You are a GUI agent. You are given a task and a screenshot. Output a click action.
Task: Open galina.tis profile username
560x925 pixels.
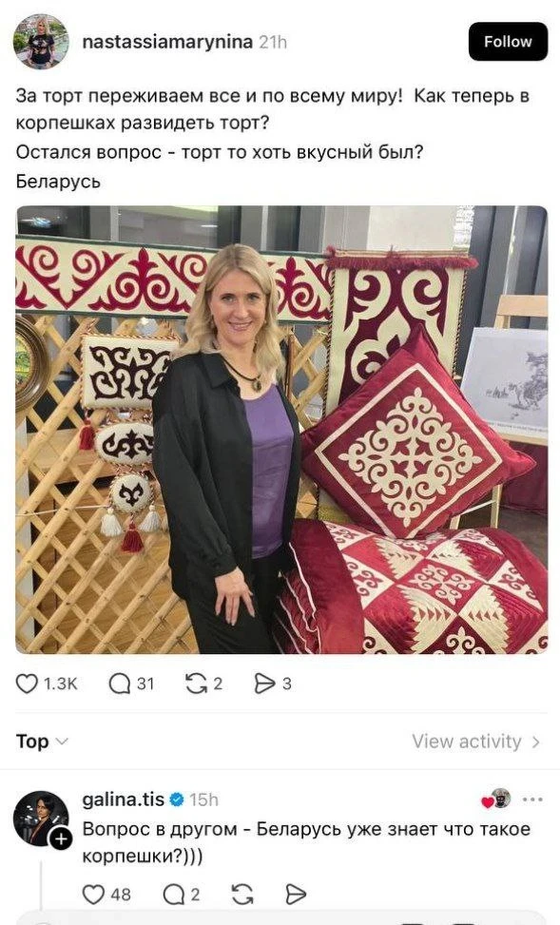[124, 800]
